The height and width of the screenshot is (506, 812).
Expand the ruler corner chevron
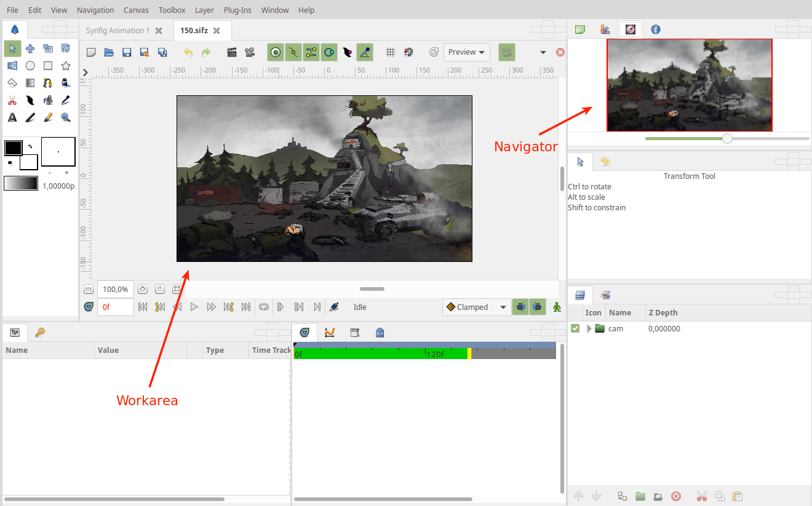[x=86, y=73]
